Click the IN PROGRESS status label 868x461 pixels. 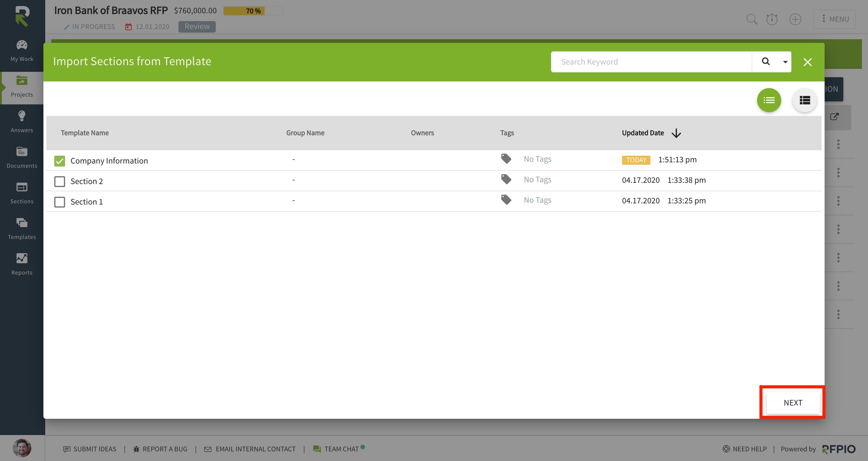coord(93,27)
